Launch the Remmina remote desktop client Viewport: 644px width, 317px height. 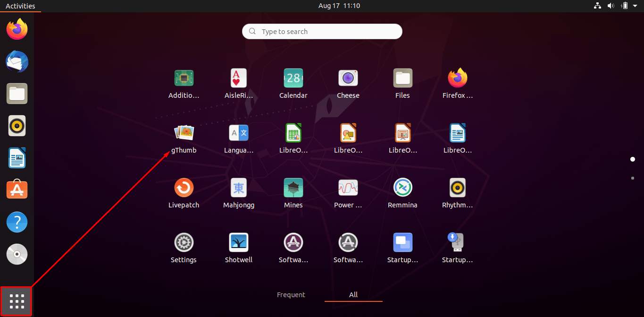pyautogui.click(x=403, y=188)
